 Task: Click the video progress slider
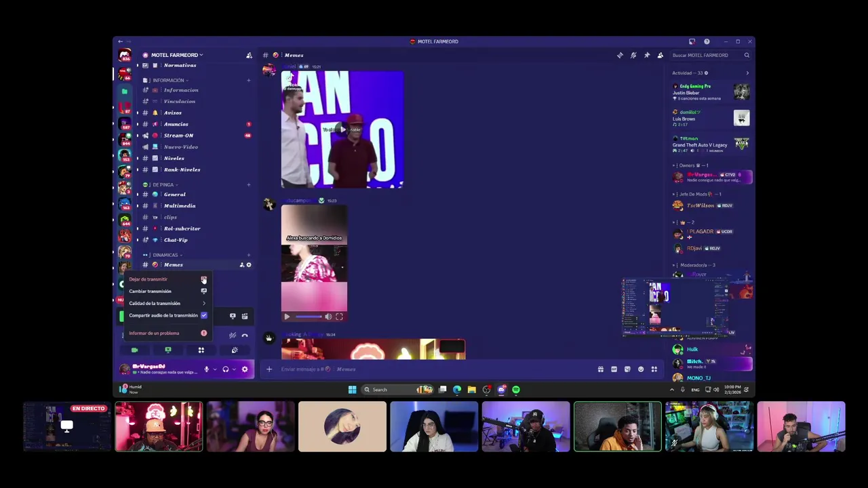309,317
